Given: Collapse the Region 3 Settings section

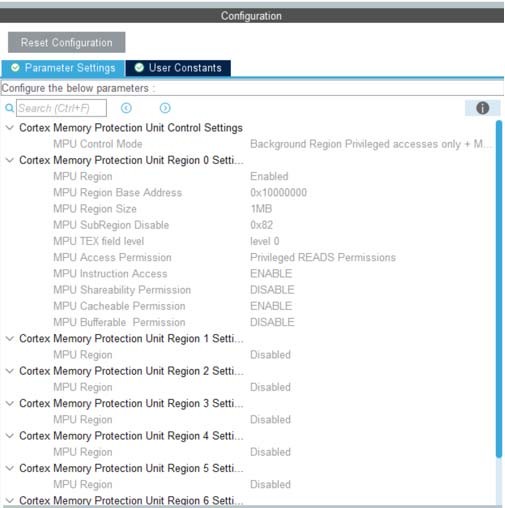Looking at the screenshot, I should pos(10,403).
